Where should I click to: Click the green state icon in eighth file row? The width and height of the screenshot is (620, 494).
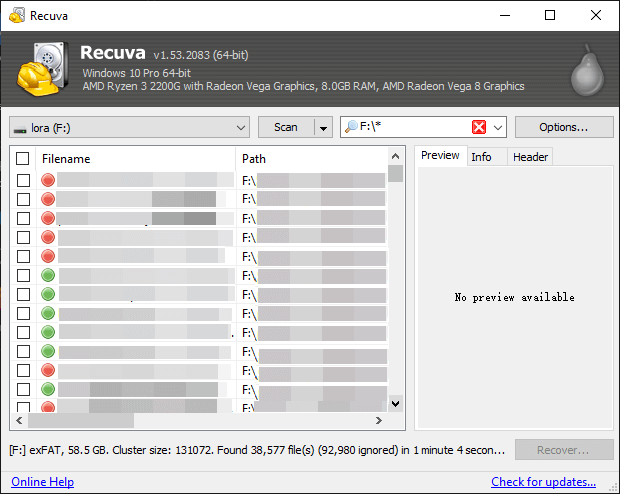[48, 313]
